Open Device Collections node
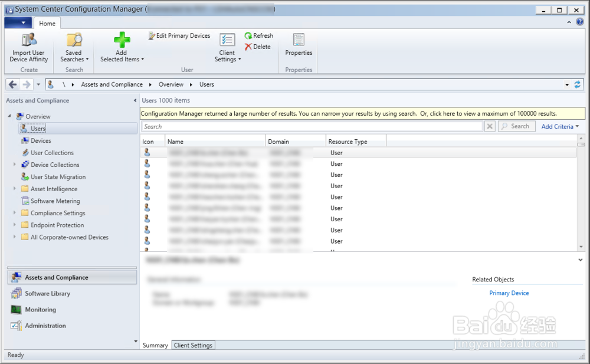The width and height of the screenshot is (590, 364). pos(55,165)
